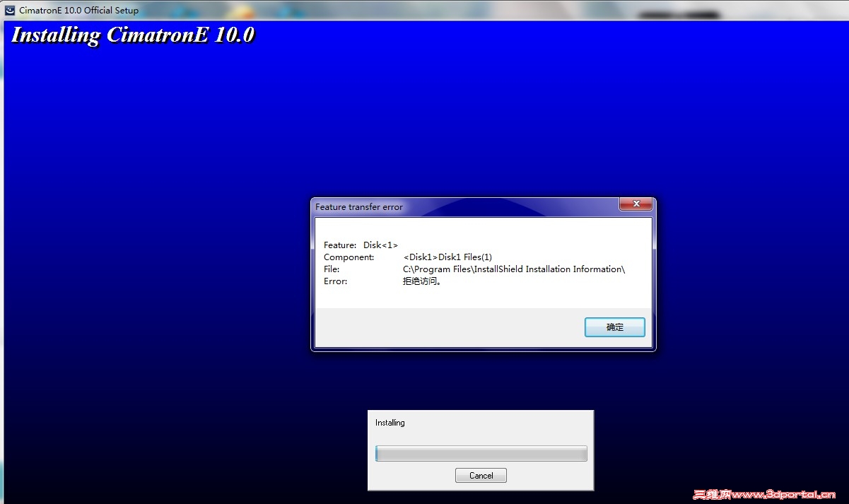849x504 pixels.
Task: Click the File: label in the error dialog
Action: click(332, 269)
